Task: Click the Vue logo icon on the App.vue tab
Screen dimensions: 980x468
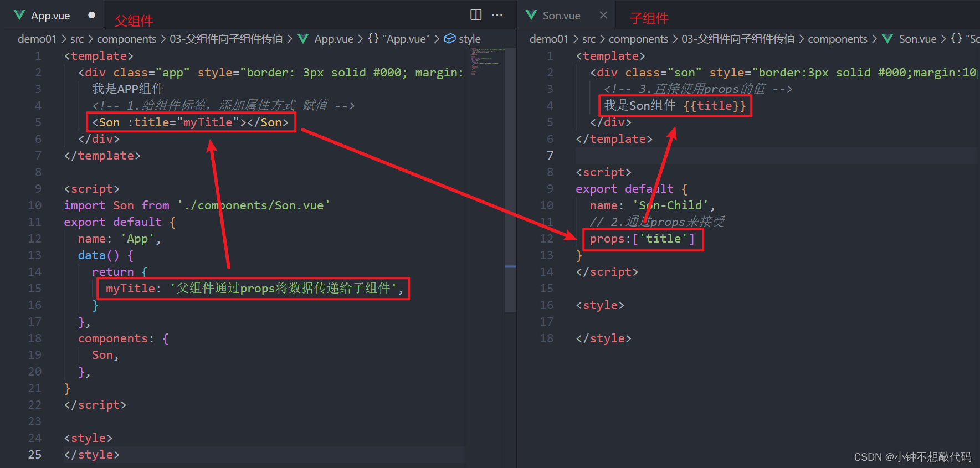Action: (19, 15)
